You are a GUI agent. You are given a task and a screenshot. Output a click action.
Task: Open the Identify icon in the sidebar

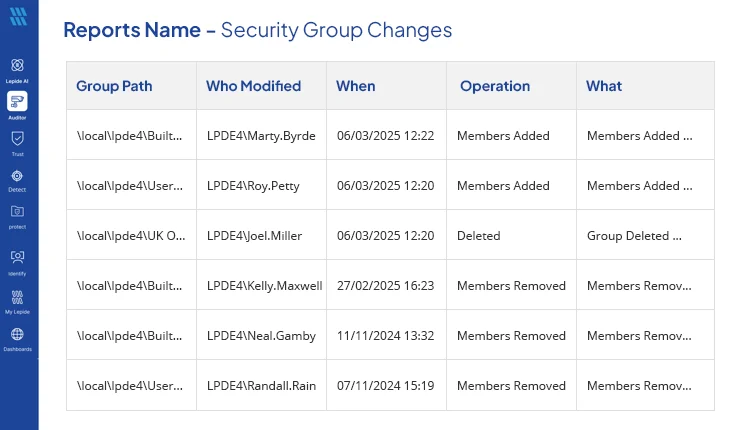17,257
